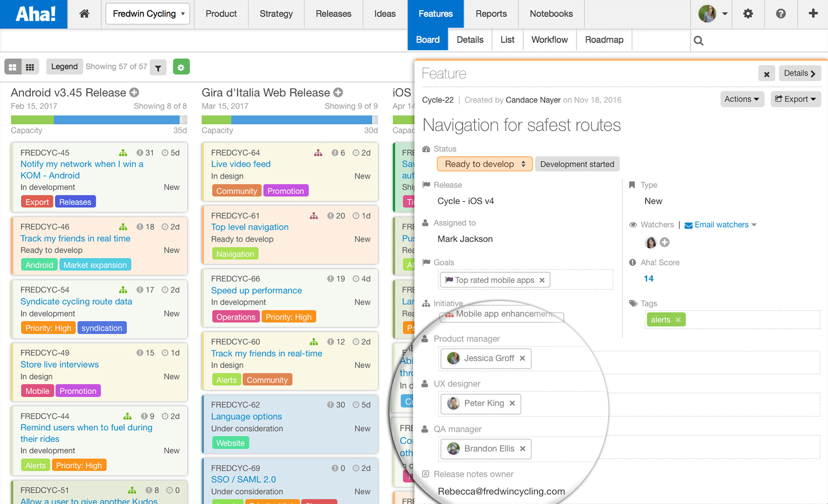This screenshot has height=504, width=828.
Task: Add feature to Android v3.45 Release
Action: 134,93
